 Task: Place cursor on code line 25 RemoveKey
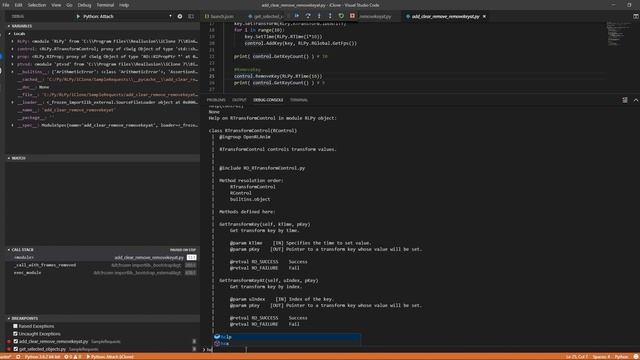(x=278, y=76)
